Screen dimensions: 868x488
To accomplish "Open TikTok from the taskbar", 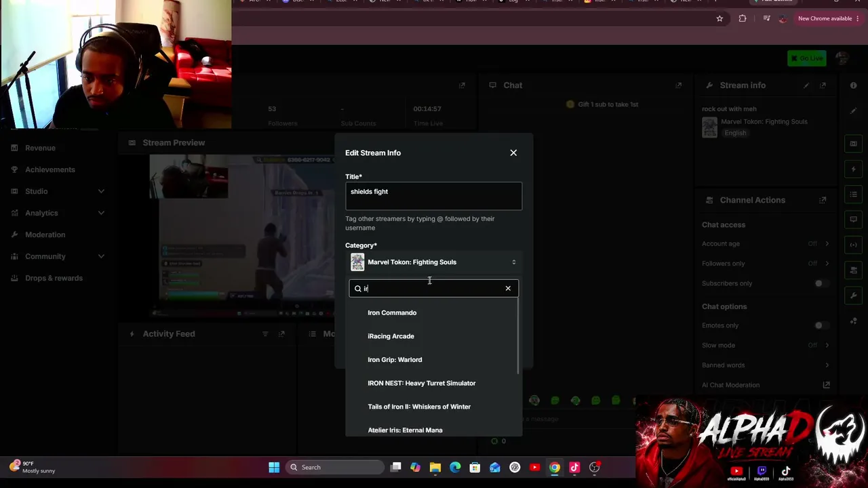I will [x=574, y=467].
